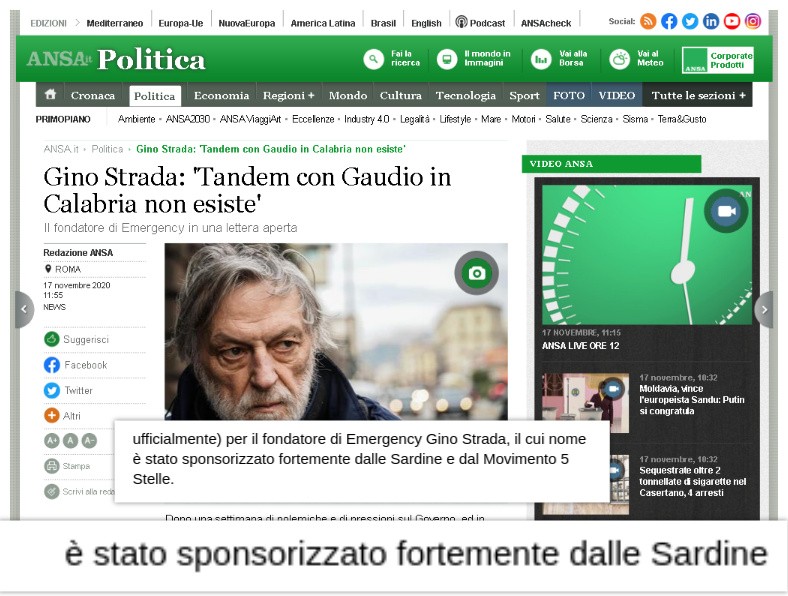The height and width of the screenshot is (596, 788).
Task: Go to next article with right arrow
Action: tap(764, 310)
